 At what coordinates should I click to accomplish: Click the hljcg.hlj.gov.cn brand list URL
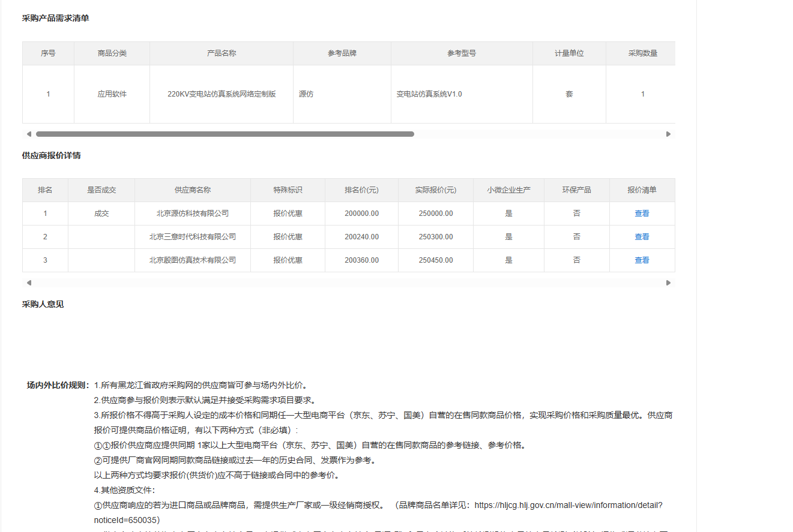(568, 505)
